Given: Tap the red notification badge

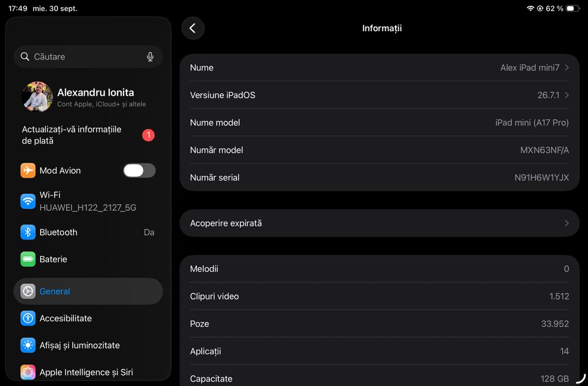Looking at the screenshot, I should [149, 135].
